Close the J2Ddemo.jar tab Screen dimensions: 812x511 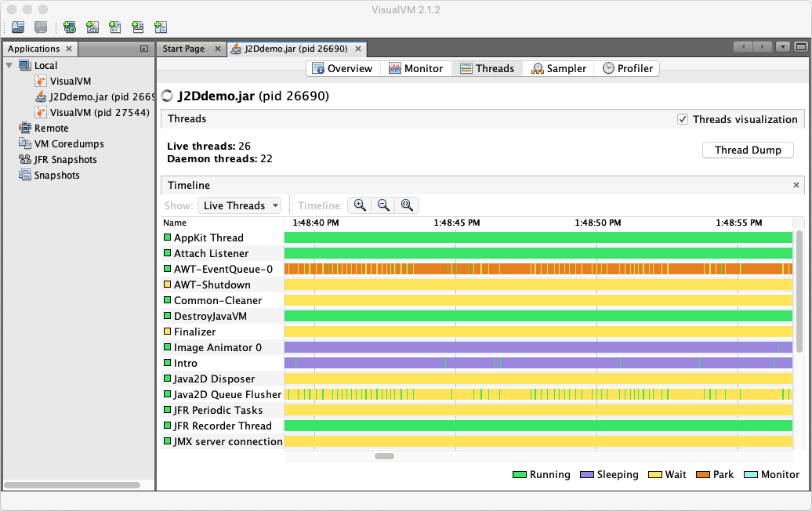358,49
